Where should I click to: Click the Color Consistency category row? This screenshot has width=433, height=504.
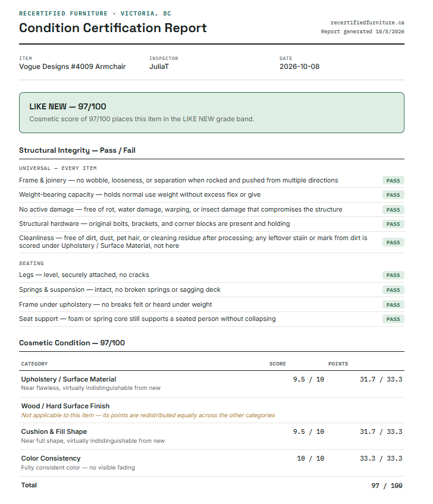[212, 463]
